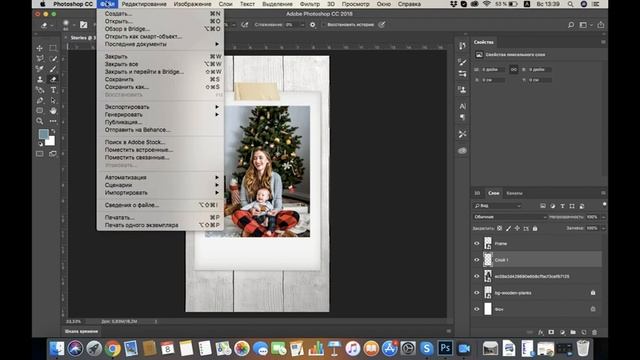Choose Сохранить как... from the File menu
This screenshot has height=360, width=640.
point(160,87)
